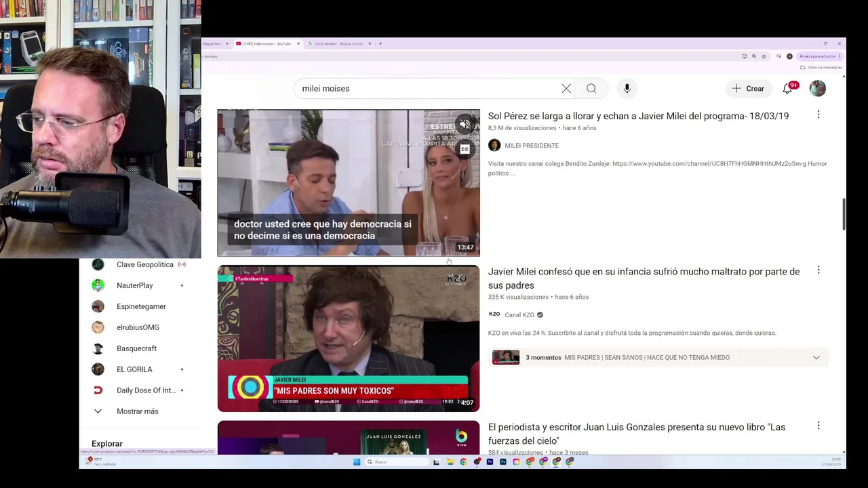Open Chrome three-dot menu
The height and width of the screenshot is (488, 868).
840,56
